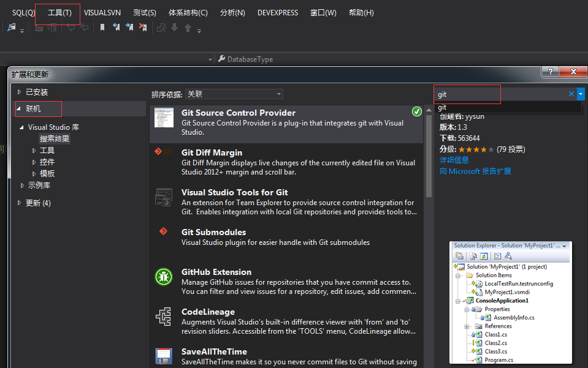Click the grayed find magnifier toolbar icon
The image size is (588, 368).
[161, 28]
